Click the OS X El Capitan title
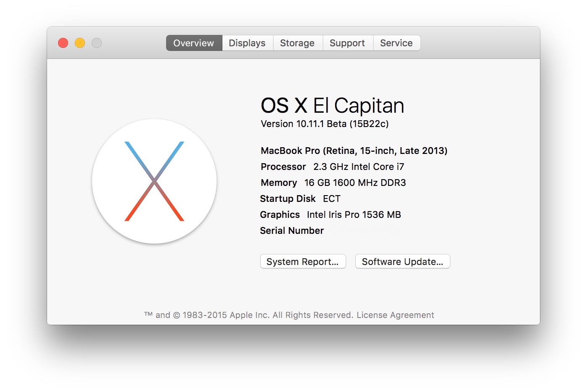Viewport: 587px width, 392px height. click(x=332, y=105)
